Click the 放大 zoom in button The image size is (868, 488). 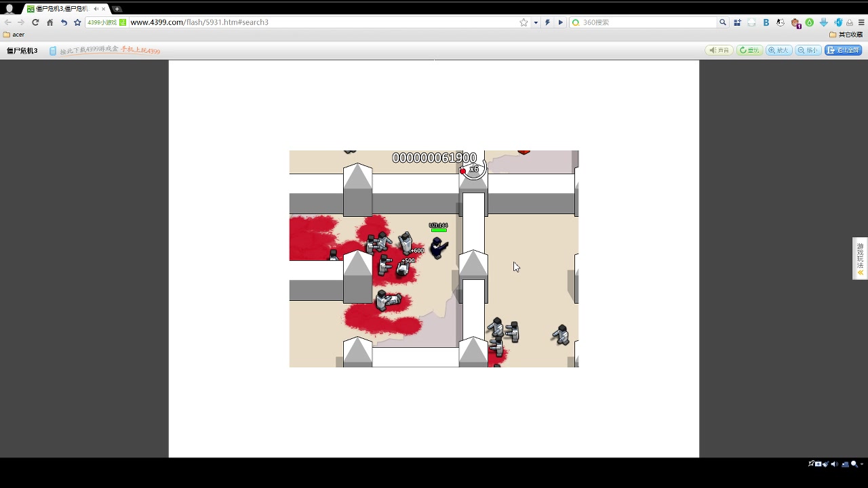[x=779, y=50]
